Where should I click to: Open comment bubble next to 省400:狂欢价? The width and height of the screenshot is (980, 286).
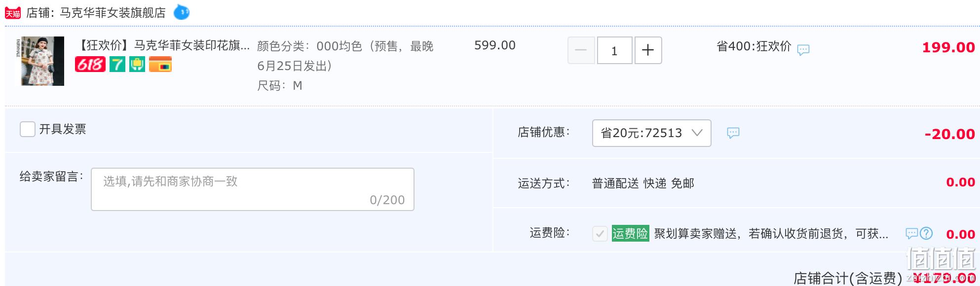(x=803, y=49)
